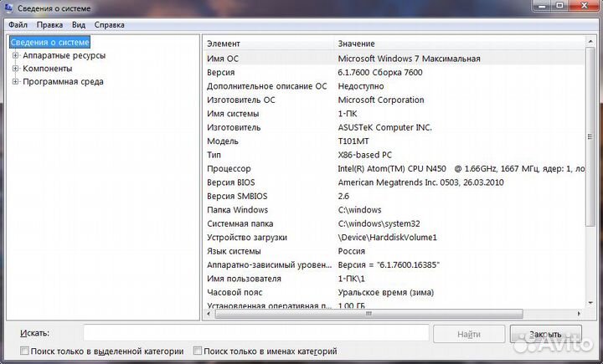Expand the Компоненты node

15,69
